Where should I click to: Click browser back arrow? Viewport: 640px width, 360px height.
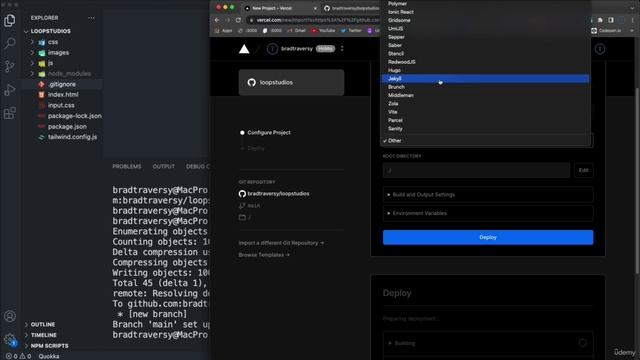click(217, 20)
